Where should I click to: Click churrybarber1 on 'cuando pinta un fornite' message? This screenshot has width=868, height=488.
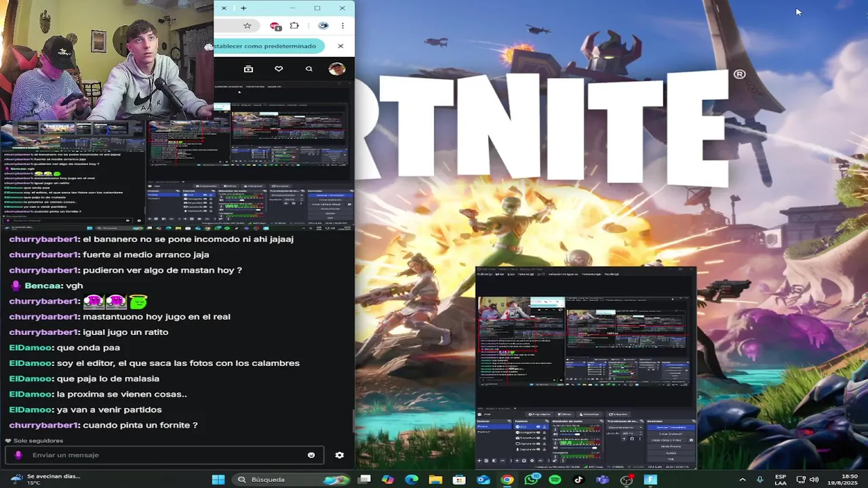pos(44,426)
